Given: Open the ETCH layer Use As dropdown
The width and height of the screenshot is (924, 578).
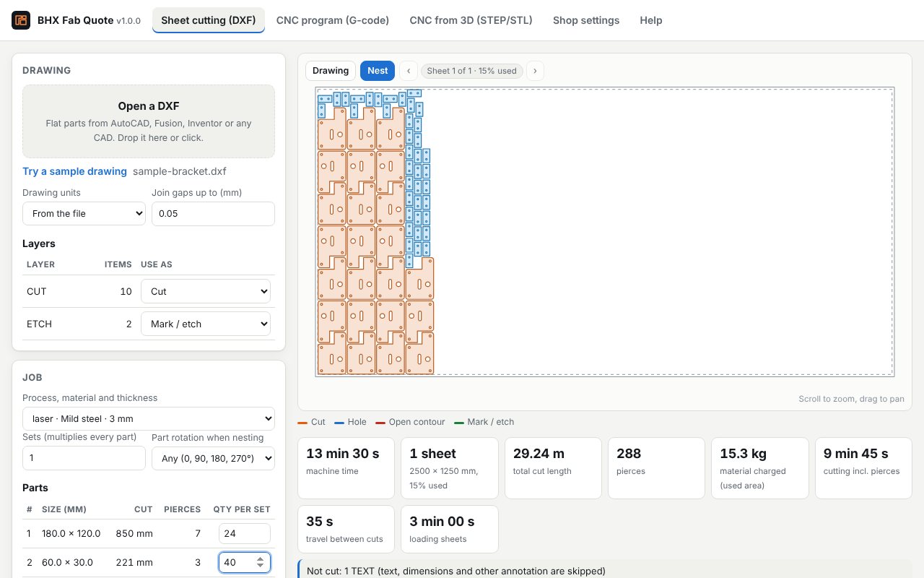Looking at the screenshot, I should coord(206,324).
